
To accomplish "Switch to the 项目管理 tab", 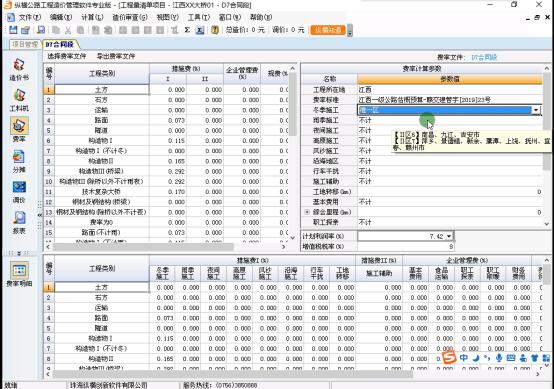I will 24,45.
